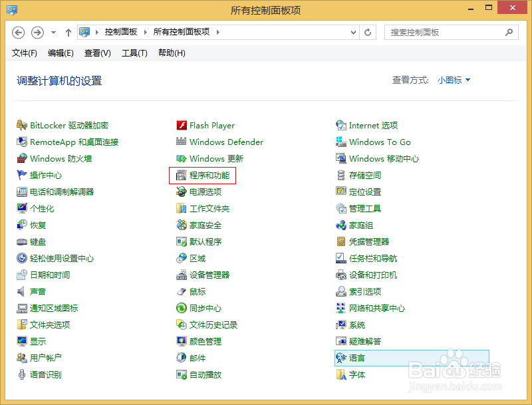Click the 所有控制面板项 breadcrumb

tap(182, 32)
